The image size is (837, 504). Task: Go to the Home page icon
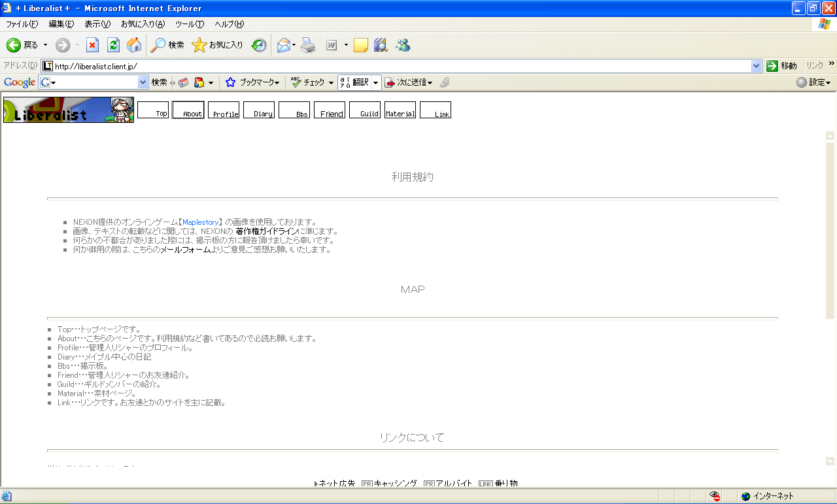134,45
